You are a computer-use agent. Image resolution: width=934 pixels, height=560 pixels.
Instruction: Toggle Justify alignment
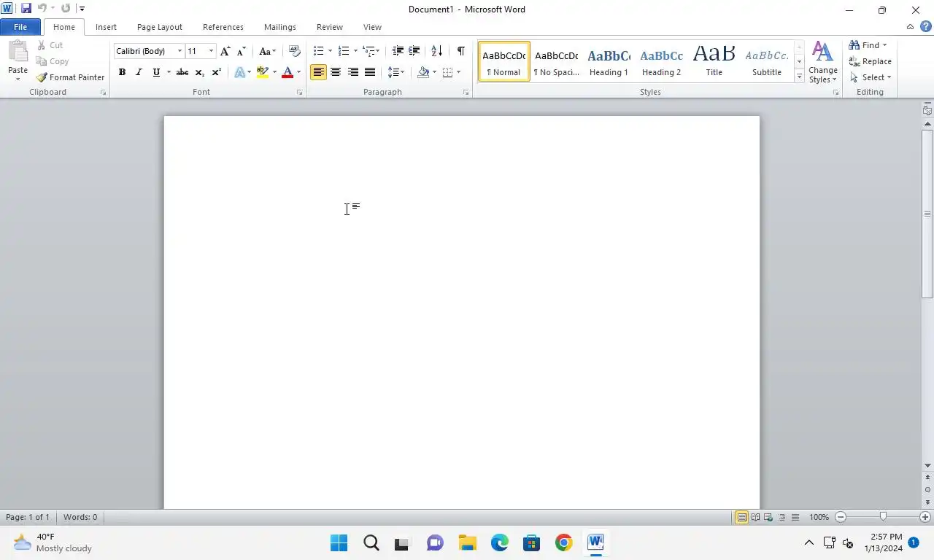[370, 72]
